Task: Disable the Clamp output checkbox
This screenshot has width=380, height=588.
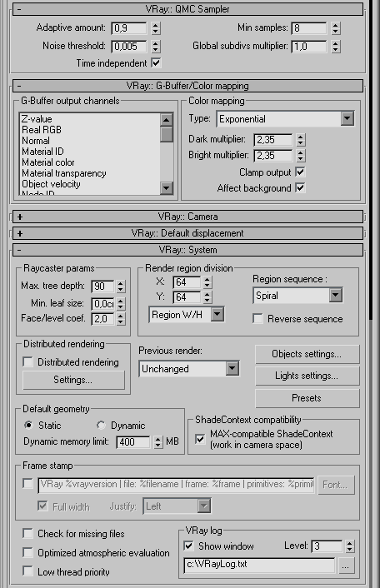Action: pos(300,172)
